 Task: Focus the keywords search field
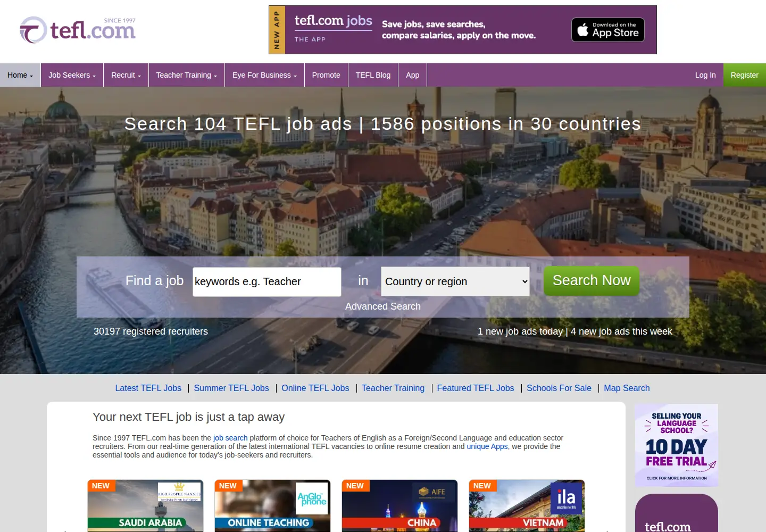(267, 281)
